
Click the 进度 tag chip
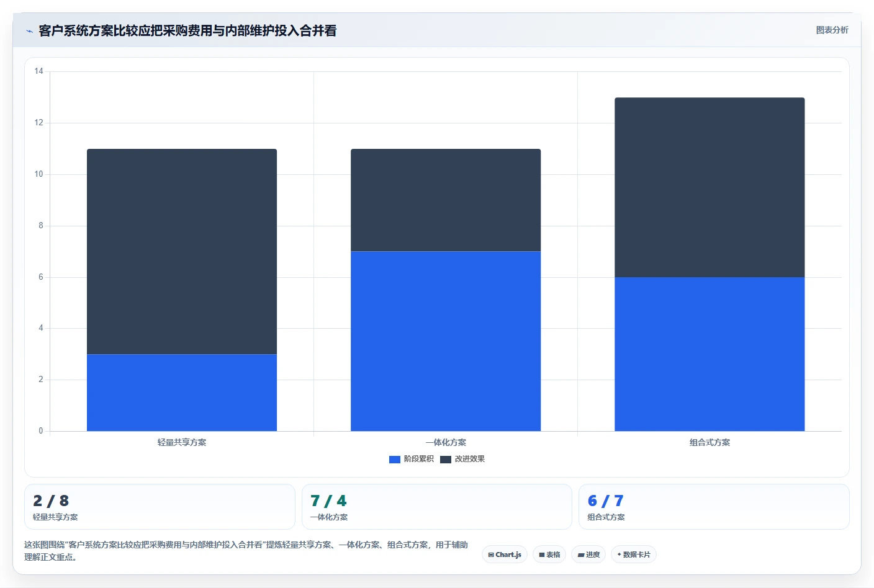[x=588, y=555]
